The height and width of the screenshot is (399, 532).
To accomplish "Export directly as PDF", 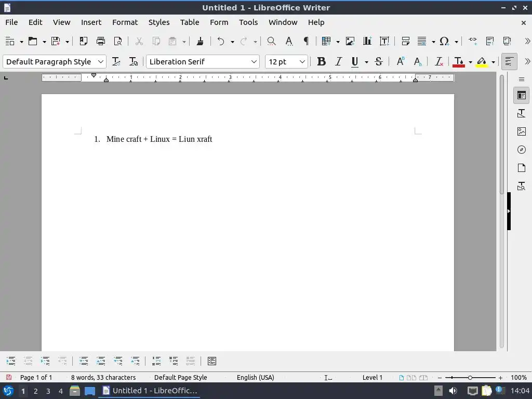I will pyautogui.click(x=83, y=42).
